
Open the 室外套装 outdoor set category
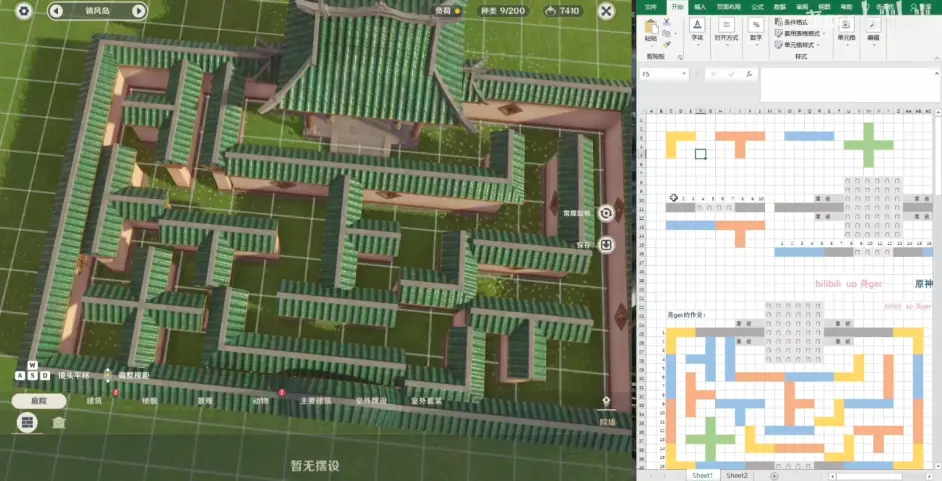point(426,401)
